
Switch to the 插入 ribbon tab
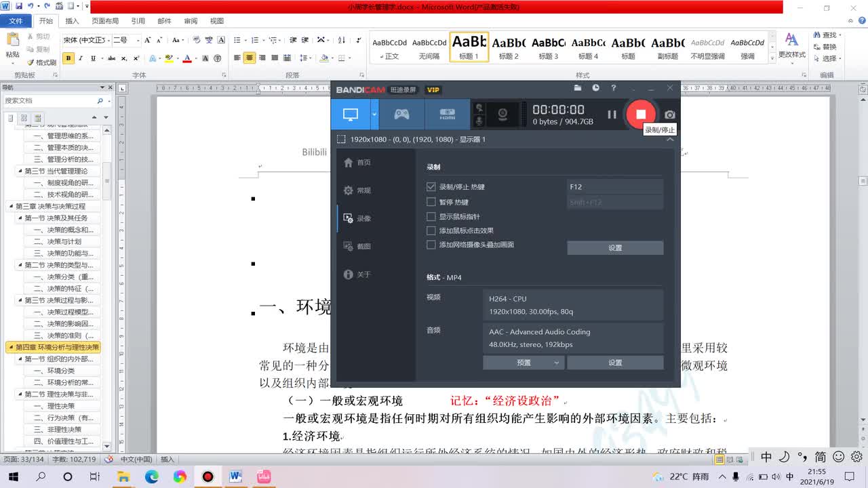pos(72,21)
